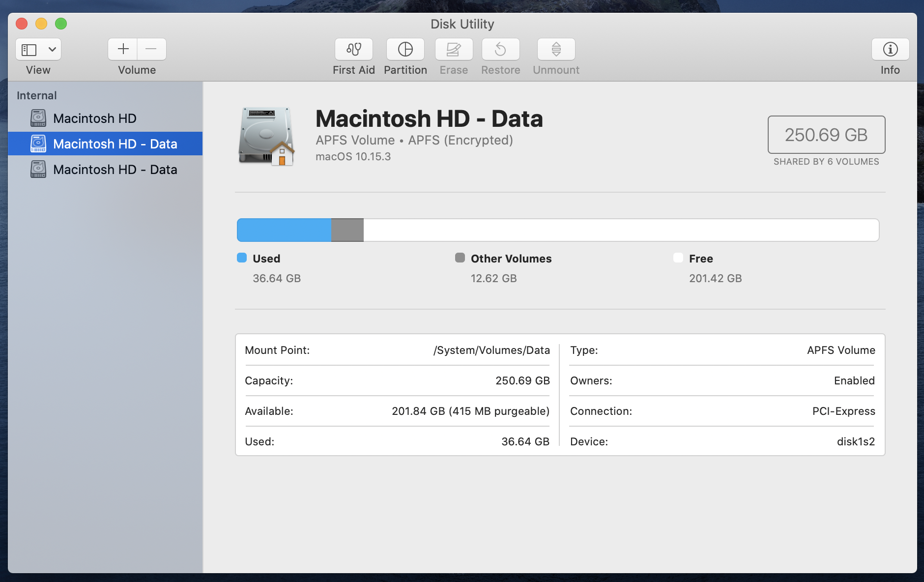
Task: Click the APFS Volume value in the Type row
Action: [x=841, y=350]
